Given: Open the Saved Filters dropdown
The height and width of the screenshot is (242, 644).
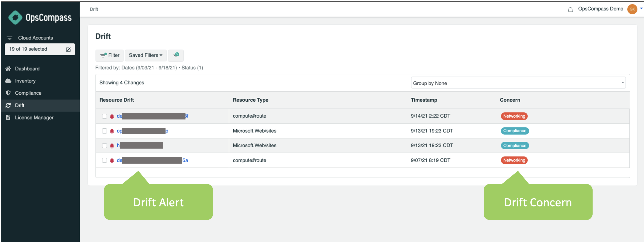Looking at the screenshot, I should (x=146, y=55).
